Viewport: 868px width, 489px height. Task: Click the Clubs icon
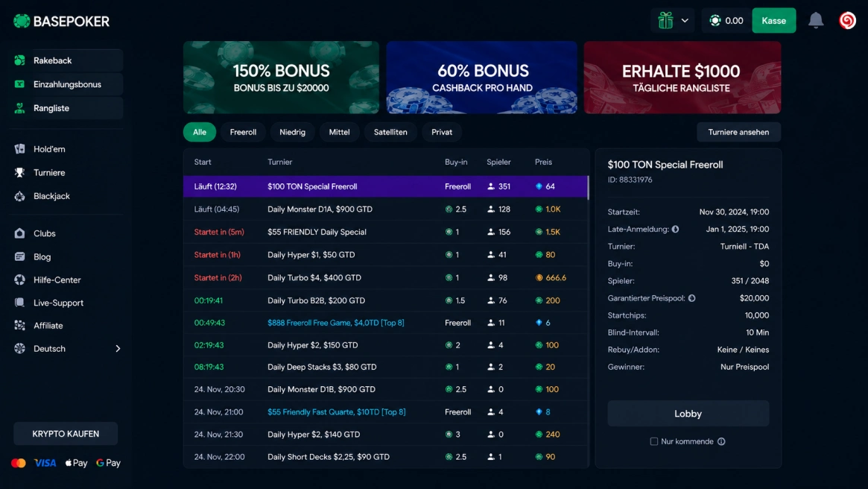(x=20, y=233)
